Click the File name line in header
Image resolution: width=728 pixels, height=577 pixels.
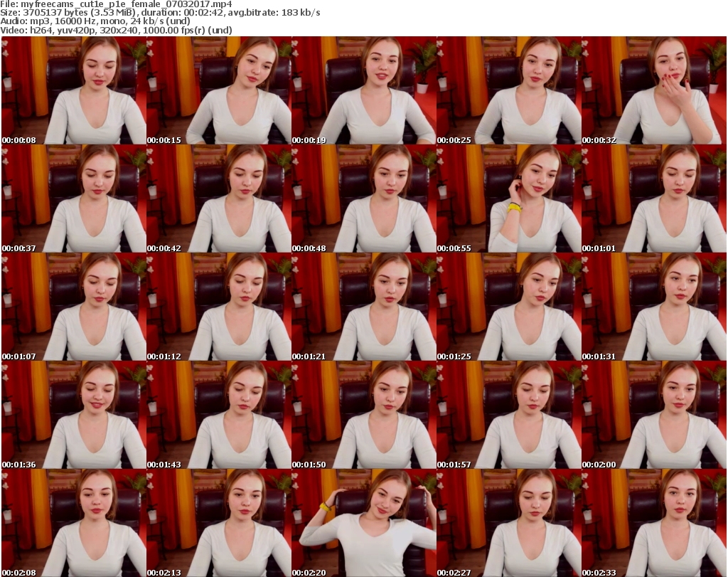click(116, 4)
